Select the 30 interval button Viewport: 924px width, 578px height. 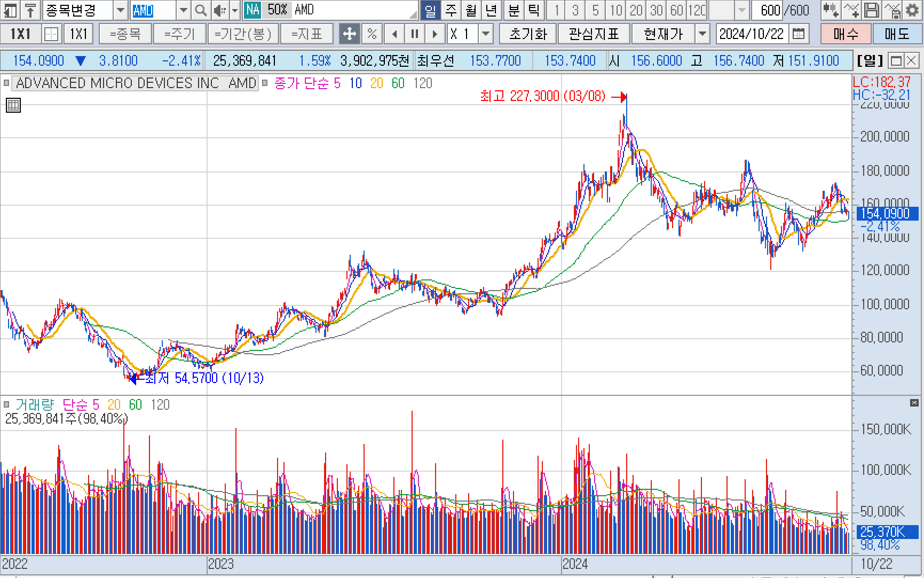(657, 10)
